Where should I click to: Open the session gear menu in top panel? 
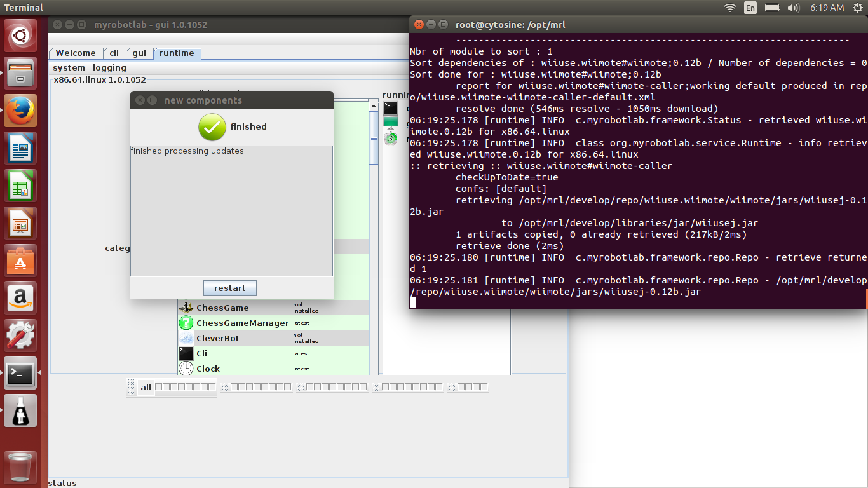[x=857, y=8]
